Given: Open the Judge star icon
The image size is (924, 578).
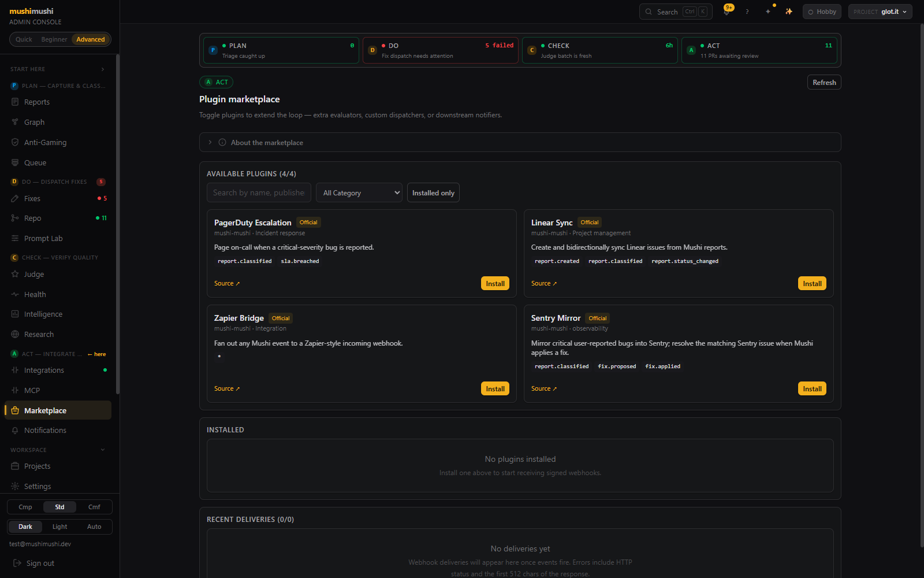Looking at the screenshot, I should point(15,274).
